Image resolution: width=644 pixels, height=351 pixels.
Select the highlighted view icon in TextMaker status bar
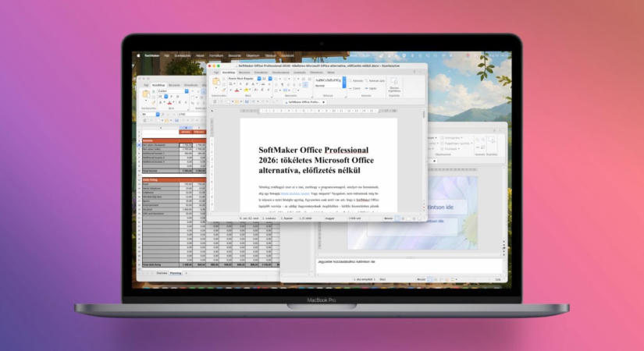pyautogui.click(x=397, y=218)
